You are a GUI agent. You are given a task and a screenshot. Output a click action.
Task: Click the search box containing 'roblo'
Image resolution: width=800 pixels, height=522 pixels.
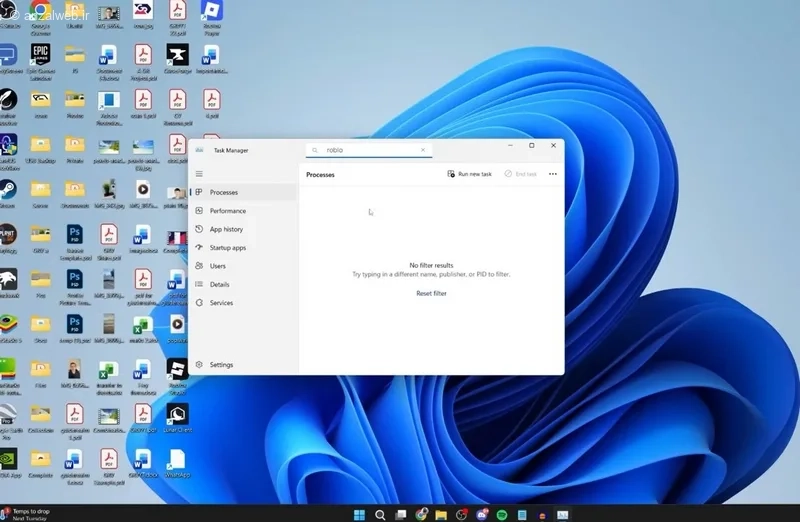point(368,150)
